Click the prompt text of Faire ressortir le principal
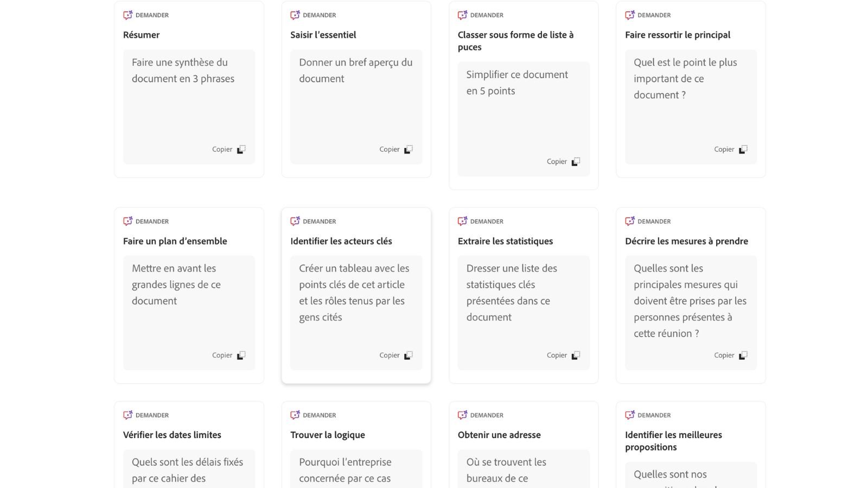868x488 pixels. point(685,79)
